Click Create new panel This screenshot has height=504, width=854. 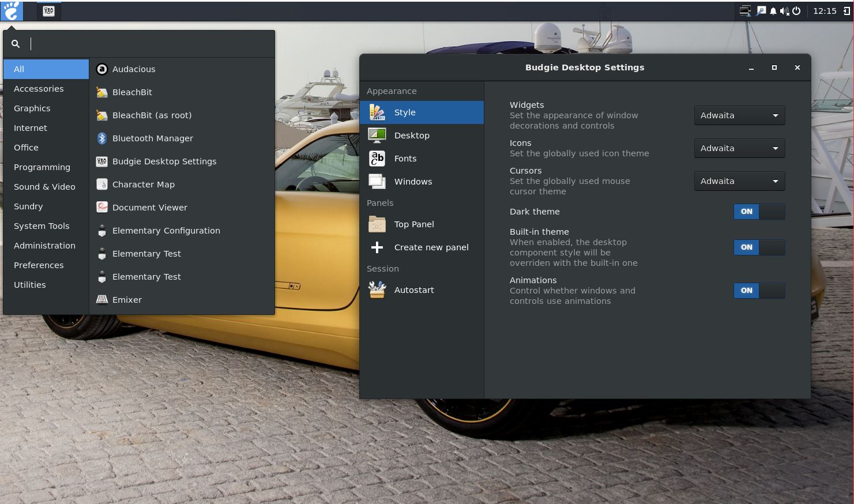(x=431, y=247)
